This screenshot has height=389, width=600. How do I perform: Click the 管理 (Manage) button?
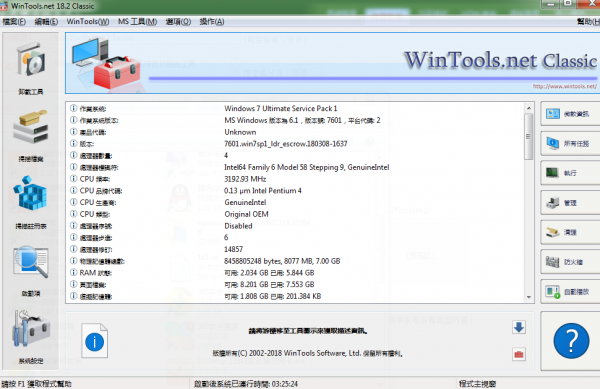pos(570,202)
